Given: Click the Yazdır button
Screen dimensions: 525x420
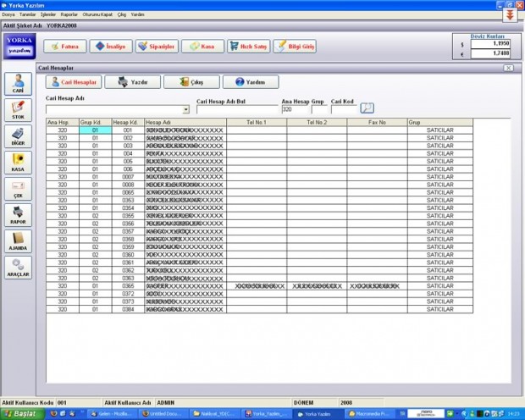Looking at the screenshot, I should [x=133, y=82].
